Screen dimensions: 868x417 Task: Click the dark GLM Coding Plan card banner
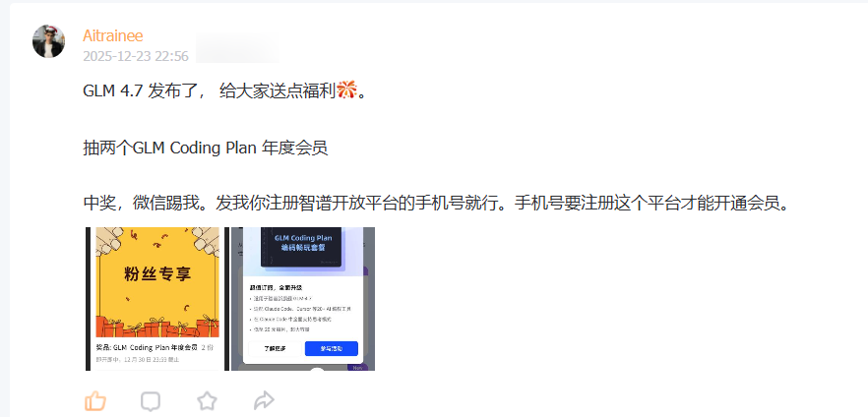(302, 246)
